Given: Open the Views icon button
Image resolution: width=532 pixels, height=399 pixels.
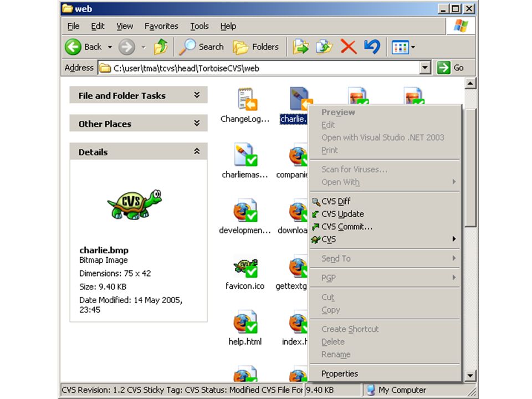Looking at the screenshot, I should click(x=400, y=47).
